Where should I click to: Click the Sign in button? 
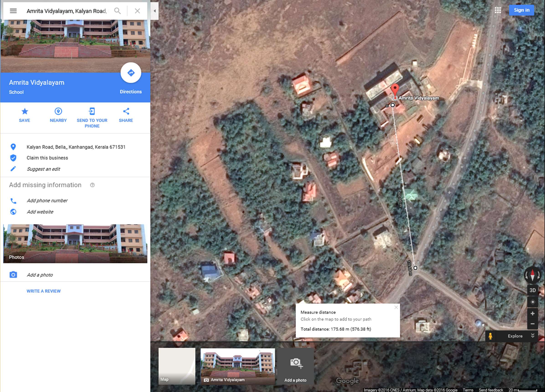click(x=522, y=10)
